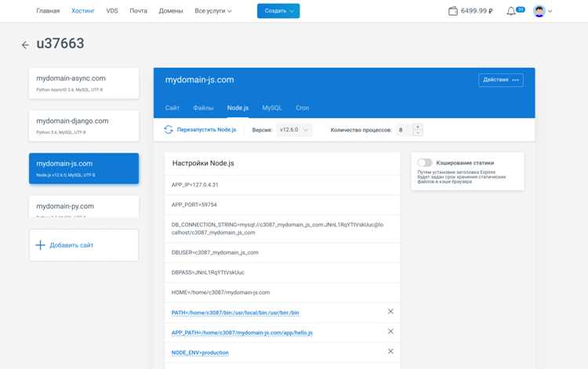Expand the Все услуги menu

click(x=213, y=11)
